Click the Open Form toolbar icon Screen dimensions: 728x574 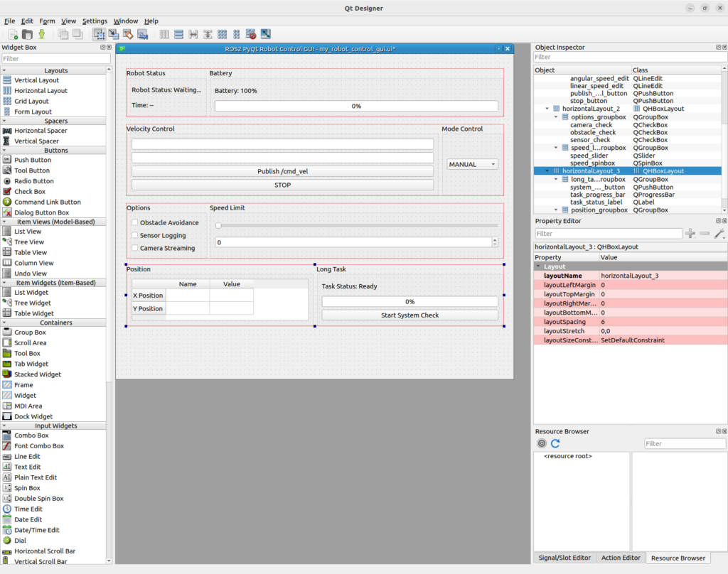(28, 34)
